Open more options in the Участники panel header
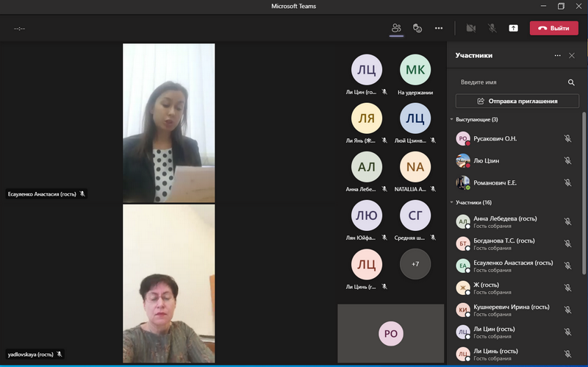 [558, 56]
